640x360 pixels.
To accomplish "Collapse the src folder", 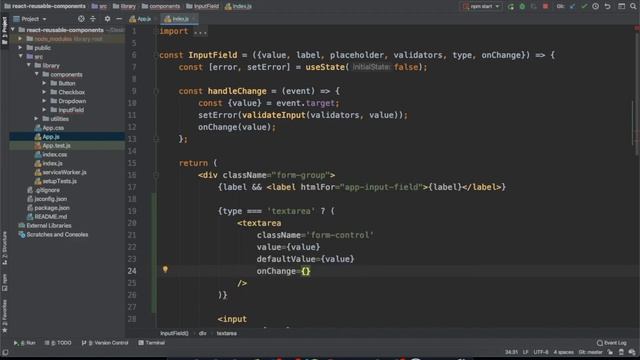I will (20, 56).
